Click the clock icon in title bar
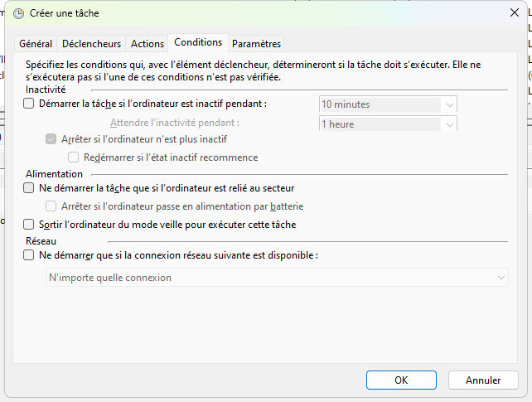The height and width of the screenshot is (402, 532). coord(18,12)
